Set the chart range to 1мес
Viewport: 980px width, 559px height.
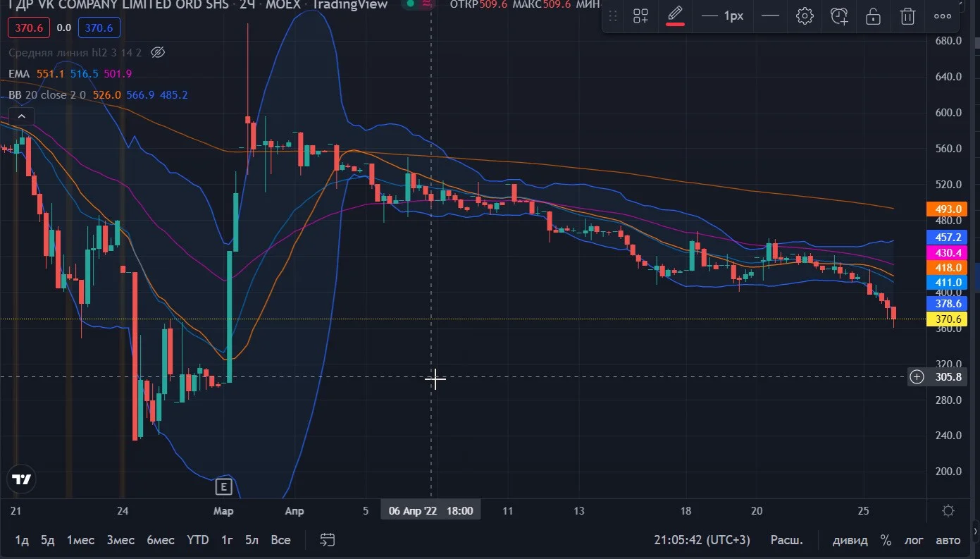coord(80,540)
